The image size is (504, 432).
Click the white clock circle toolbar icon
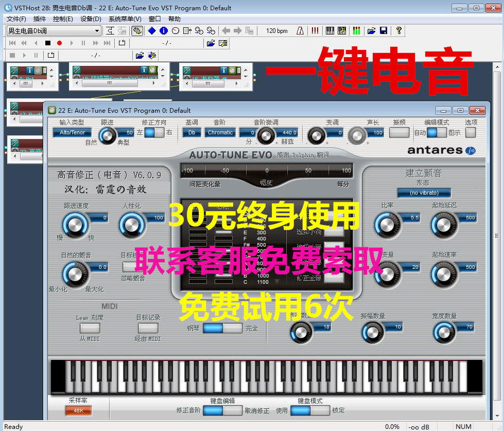176,31
